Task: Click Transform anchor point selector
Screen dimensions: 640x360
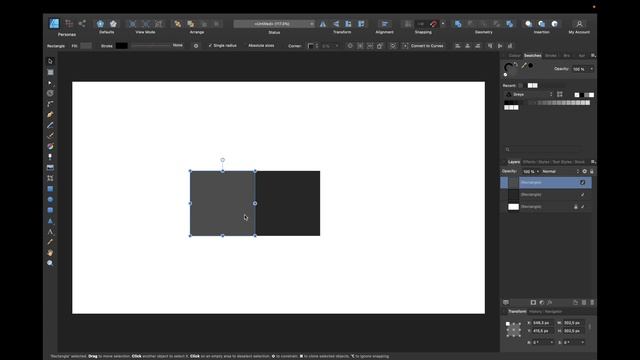Action: pyautogui.click(x=513, y=330)
